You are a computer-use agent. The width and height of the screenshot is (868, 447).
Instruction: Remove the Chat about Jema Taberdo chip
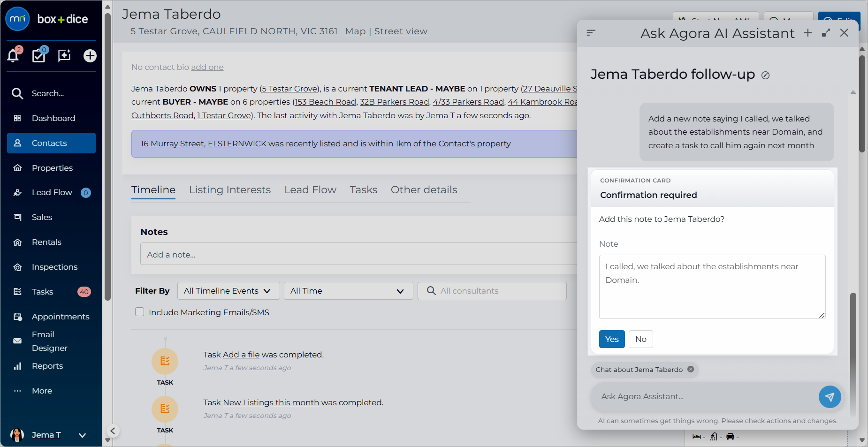point(691,369)
